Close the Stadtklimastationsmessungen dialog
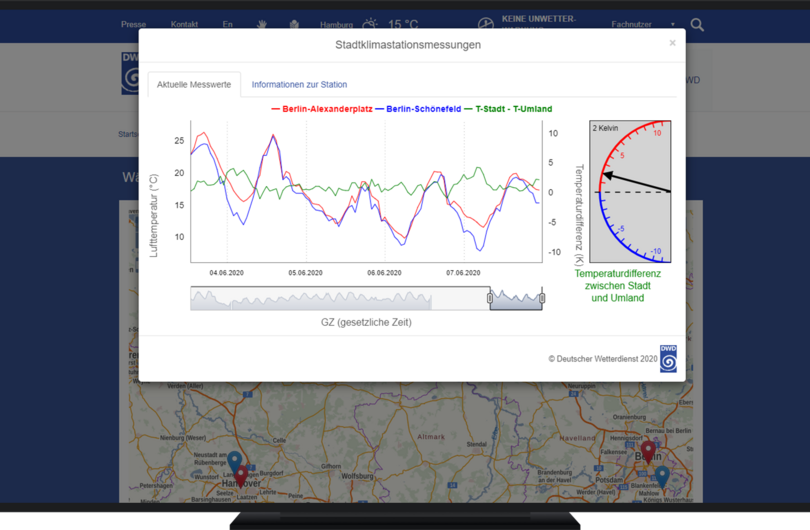This screenshot has height=530, width=810. click(x=672, y=43)
